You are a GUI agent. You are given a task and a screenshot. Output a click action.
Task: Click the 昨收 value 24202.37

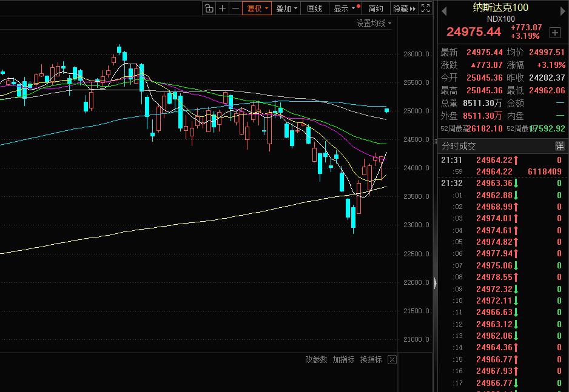click(547, 78)
